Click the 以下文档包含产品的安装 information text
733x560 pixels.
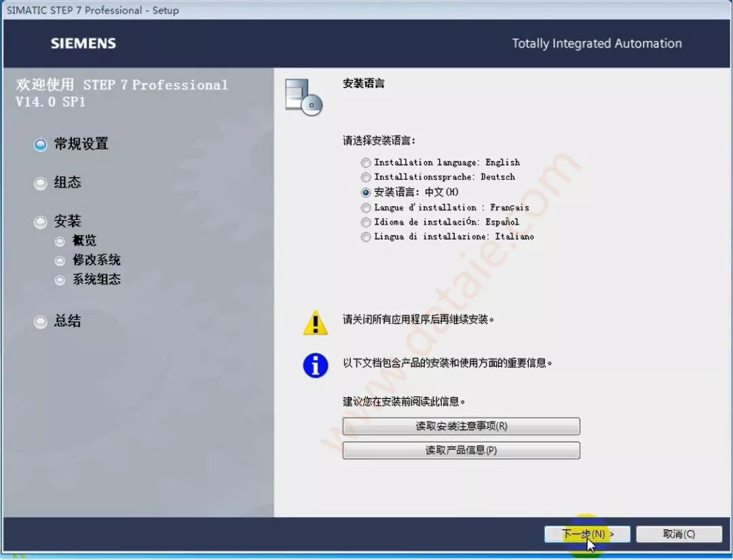point(447,363)
